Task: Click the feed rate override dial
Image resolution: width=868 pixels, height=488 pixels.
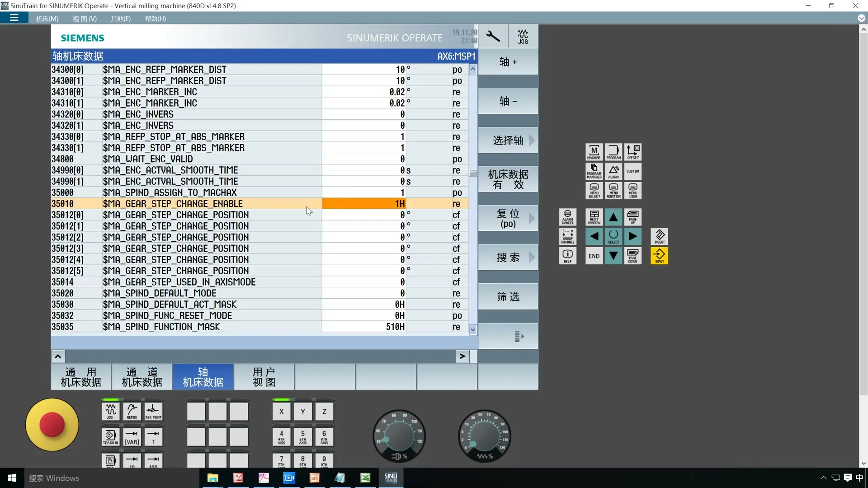Action: point(484,436)
